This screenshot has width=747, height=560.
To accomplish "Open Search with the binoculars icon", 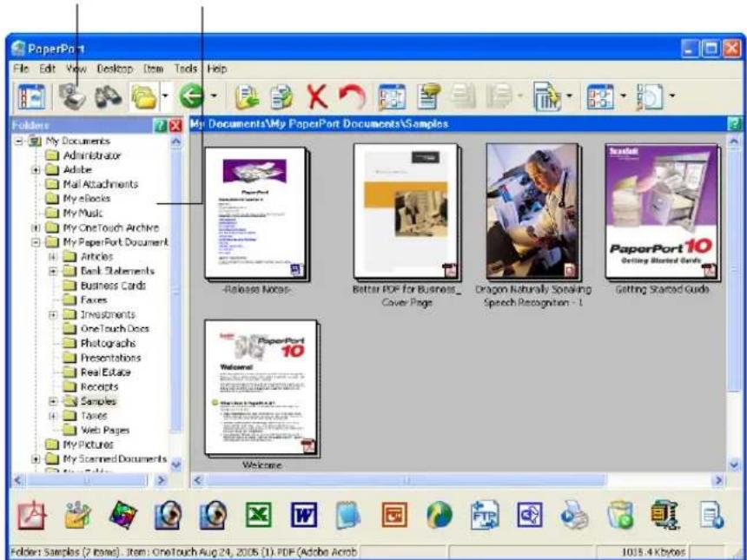I will pos(109,96).
